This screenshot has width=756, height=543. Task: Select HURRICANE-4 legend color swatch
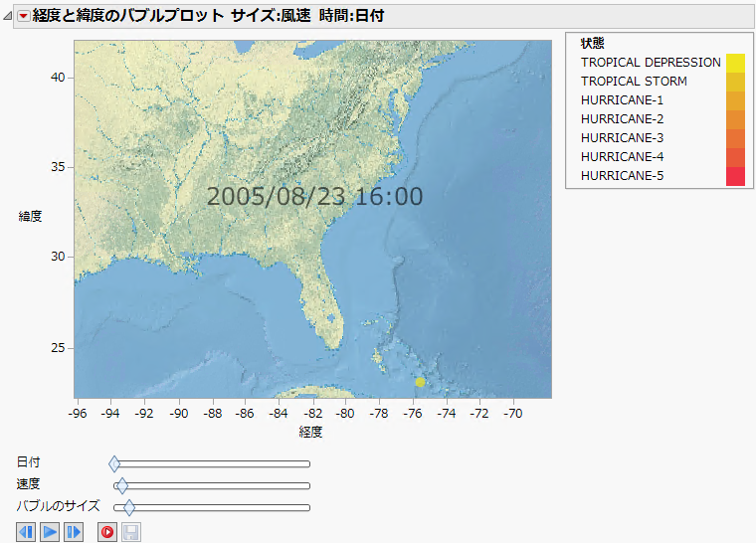point(735,157)
